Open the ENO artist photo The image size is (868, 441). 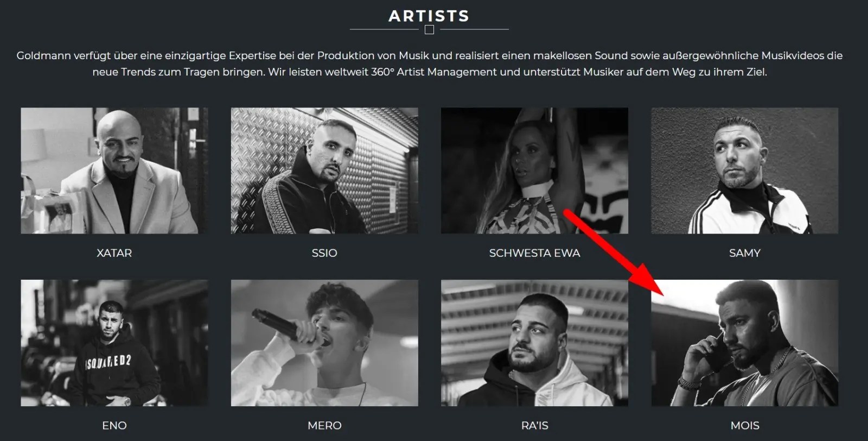coord(114,343)
